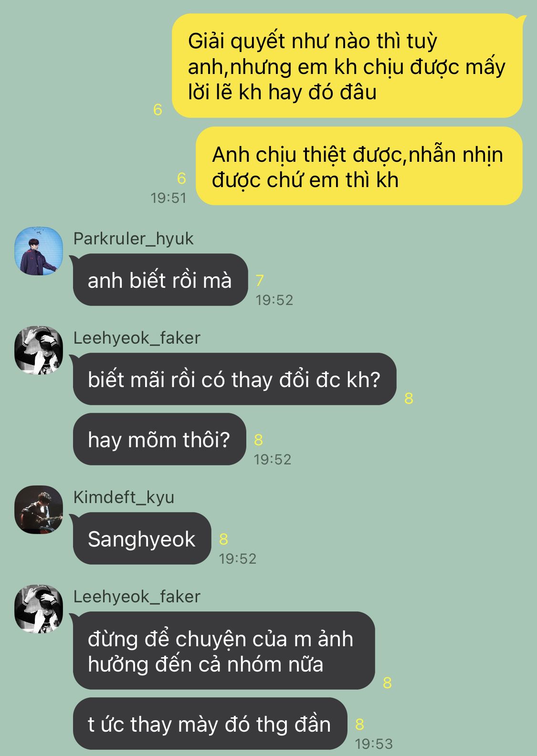Image resolution: width=537 pixels, height=756 pixels.
Task: Tap read count 8 next to 'Sanghyeok'
Action: [x=223, y=539]
